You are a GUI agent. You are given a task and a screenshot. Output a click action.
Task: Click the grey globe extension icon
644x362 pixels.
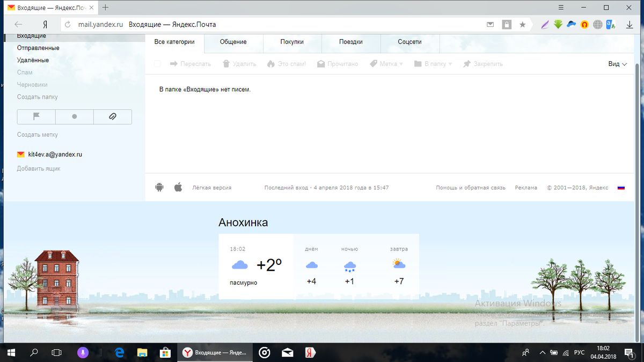(598, 24)
